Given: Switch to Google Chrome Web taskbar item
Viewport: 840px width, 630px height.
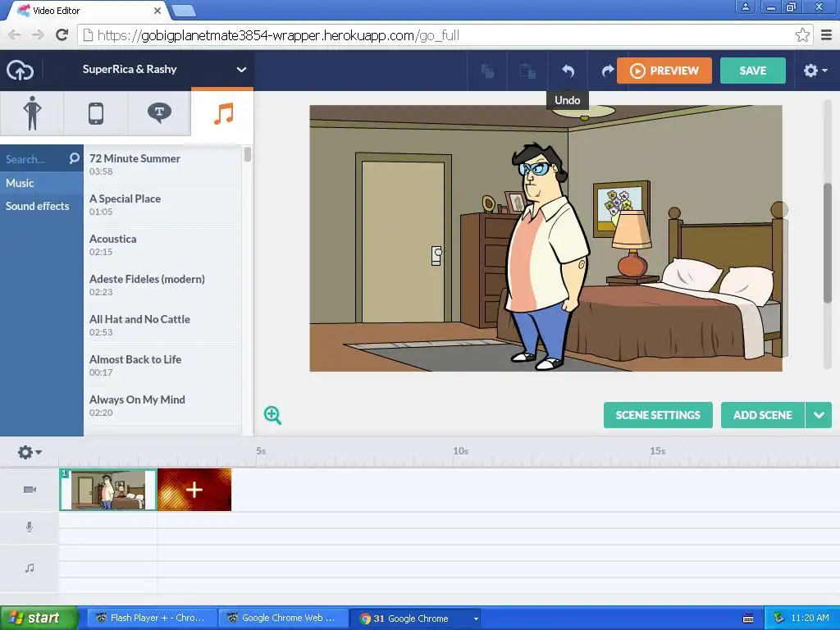Looking at the screenshot, I should pos(282,618).
